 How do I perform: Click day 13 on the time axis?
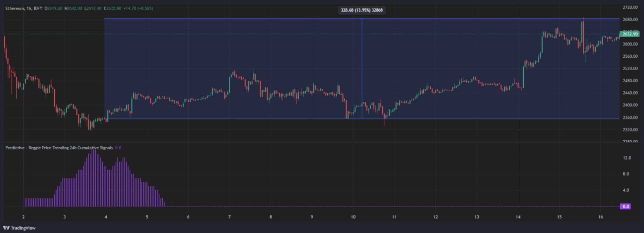click(x=477, y=217)
